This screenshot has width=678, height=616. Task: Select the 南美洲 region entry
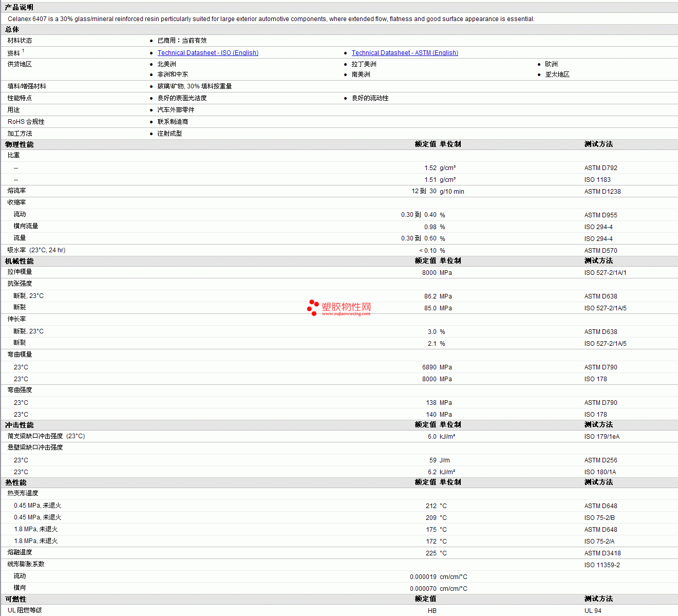coord(361,74)
